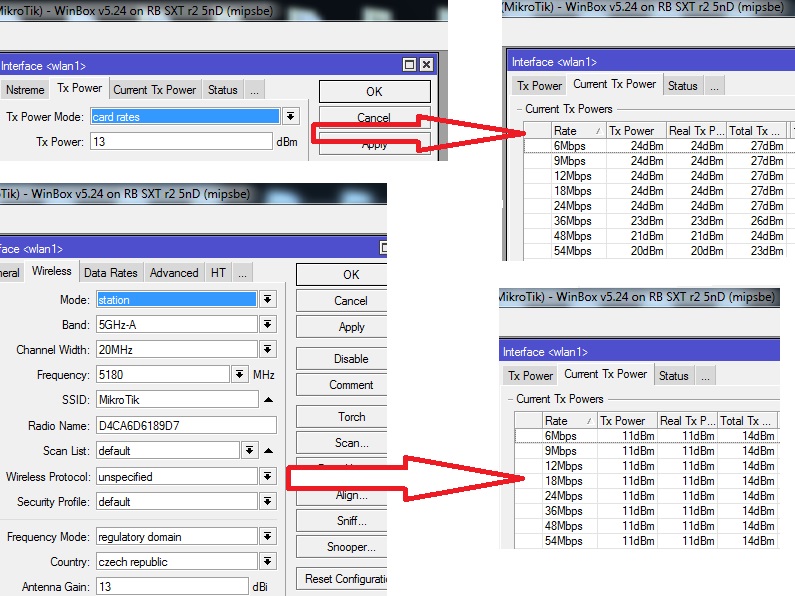Switch to the Nstreme tab
The image size is (795, 596).
(x=25, y=90)
